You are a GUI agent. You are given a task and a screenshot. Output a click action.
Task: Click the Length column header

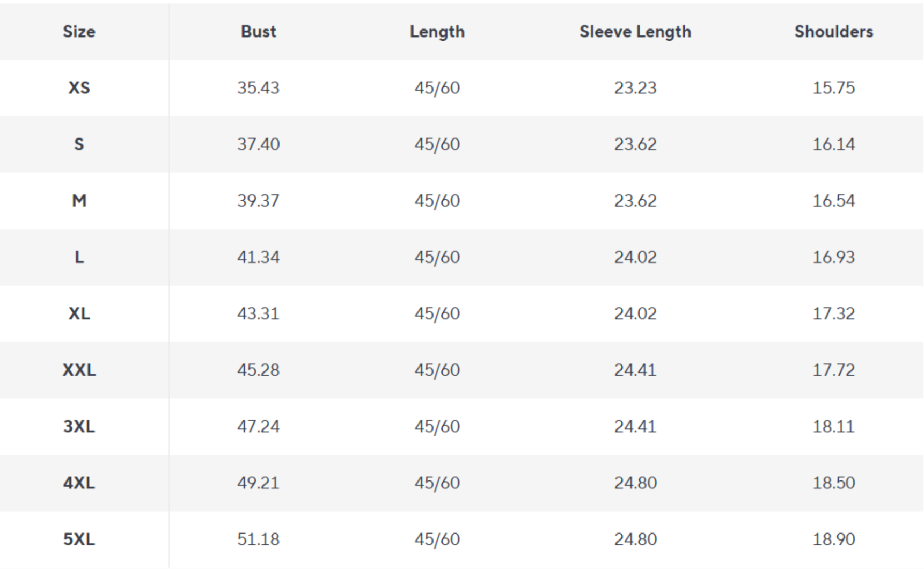[437, 32]
